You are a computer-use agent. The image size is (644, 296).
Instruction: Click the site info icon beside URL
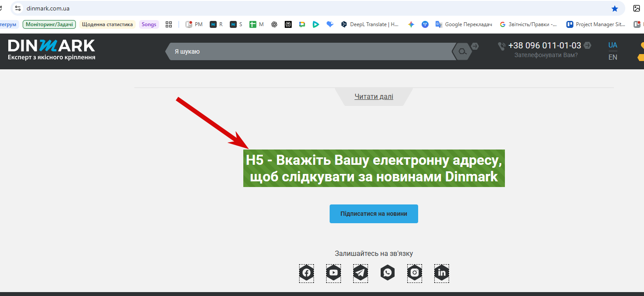coord(18,8)
